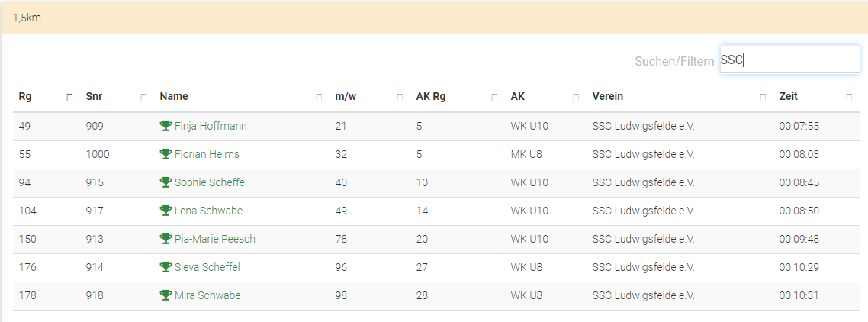Click the trophy icon beside Finja Hoffmann
The height and width of the screenshot is (322, 868).
[166, 126]
